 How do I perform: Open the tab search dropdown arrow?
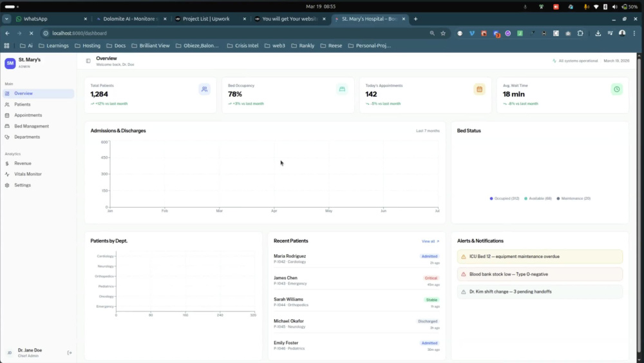[x=6, y=19]
